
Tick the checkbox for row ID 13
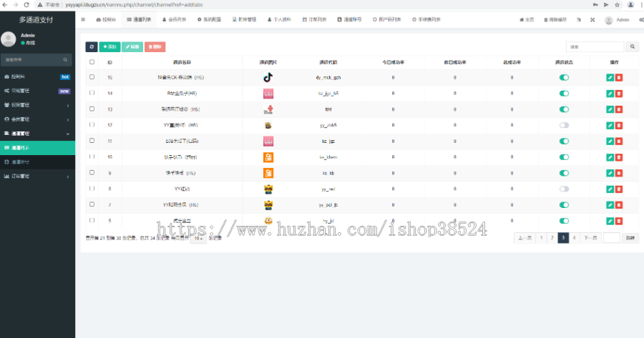click(x=92, y=109)
